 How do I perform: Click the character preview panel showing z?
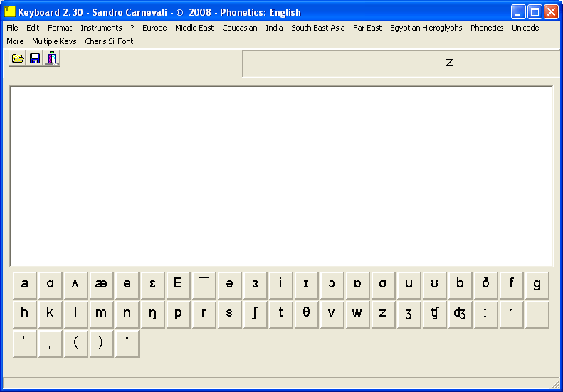point(403,63)
